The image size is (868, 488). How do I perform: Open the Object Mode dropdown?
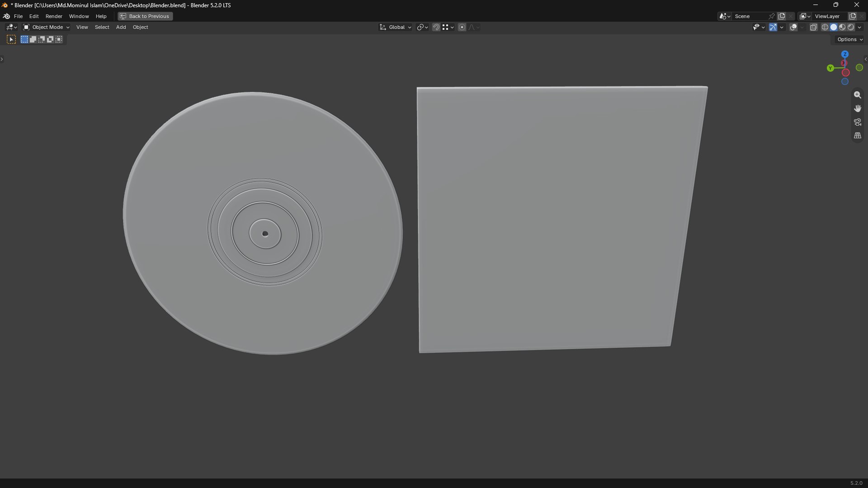pyautogui.click(x=46, y=27)
